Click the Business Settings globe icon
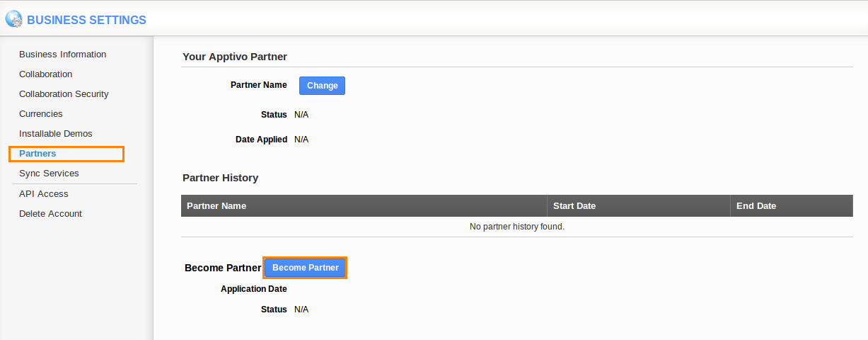Image resolution: width=868 pixels, height=340 pixels. point(13,19)
